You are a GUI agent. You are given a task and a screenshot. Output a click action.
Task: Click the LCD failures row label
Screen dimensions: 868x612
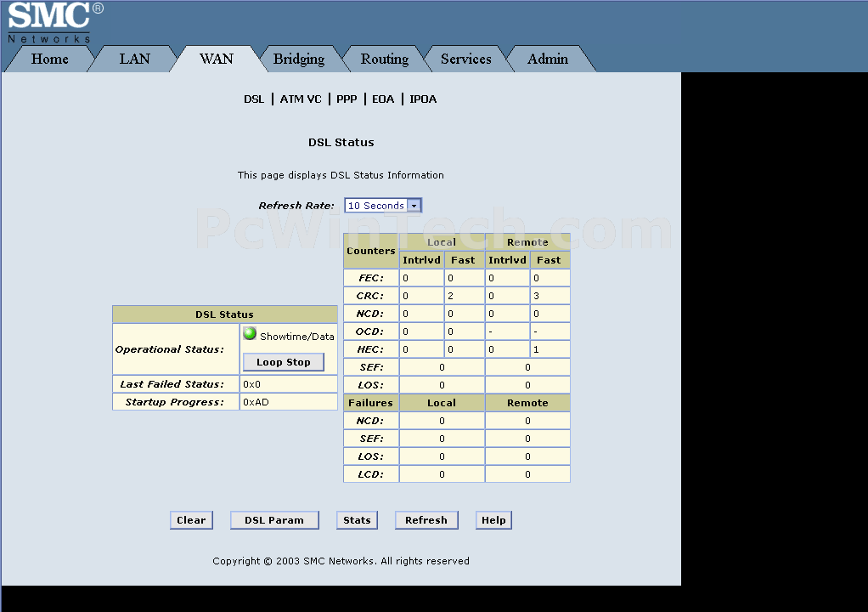click(371, 474)
